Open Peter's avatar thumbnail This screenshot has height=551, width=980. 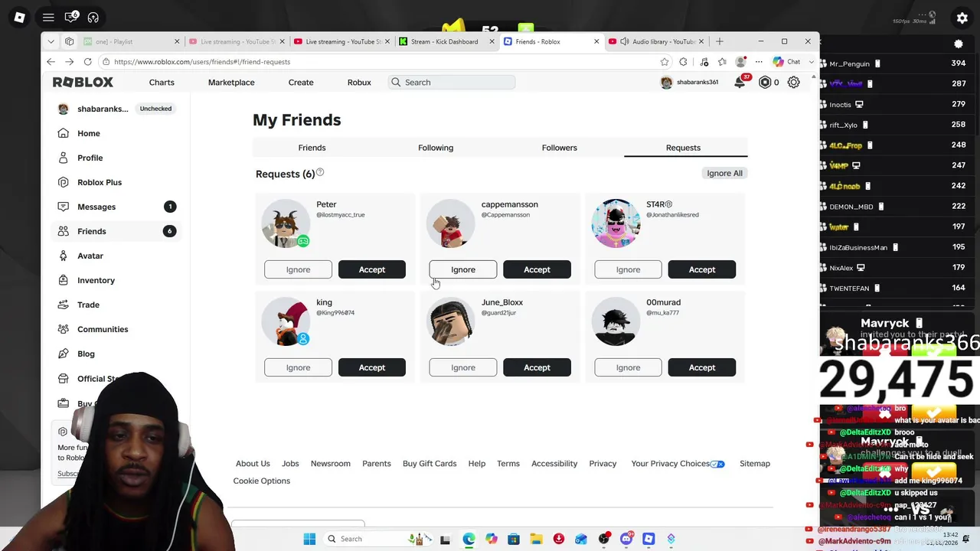point(286,223)
